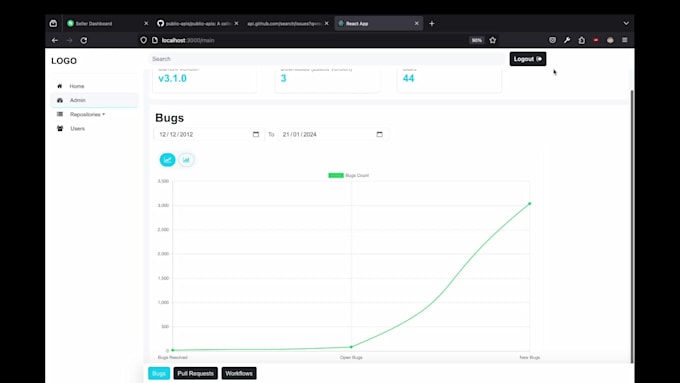Open the profile avatar icon in toolbar
The height and width of the screenshot is (383, 680).
click(x=610, y=40)
